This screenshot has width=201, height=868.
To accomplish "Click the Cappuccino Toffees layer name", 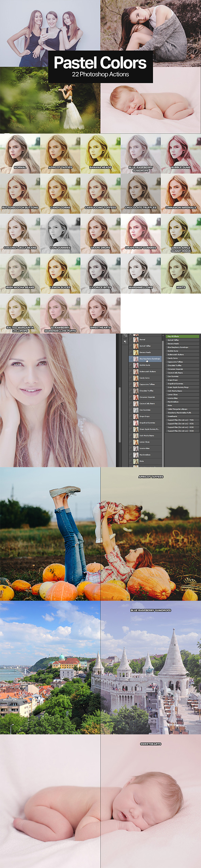I will pos(147,384).
